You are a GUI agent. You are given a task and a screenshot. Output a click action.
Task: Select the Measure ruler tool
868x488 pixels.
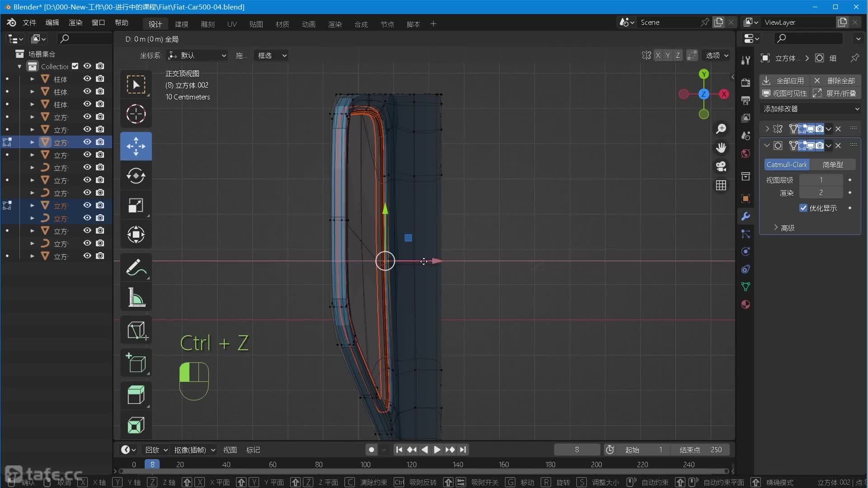(136, 297)
